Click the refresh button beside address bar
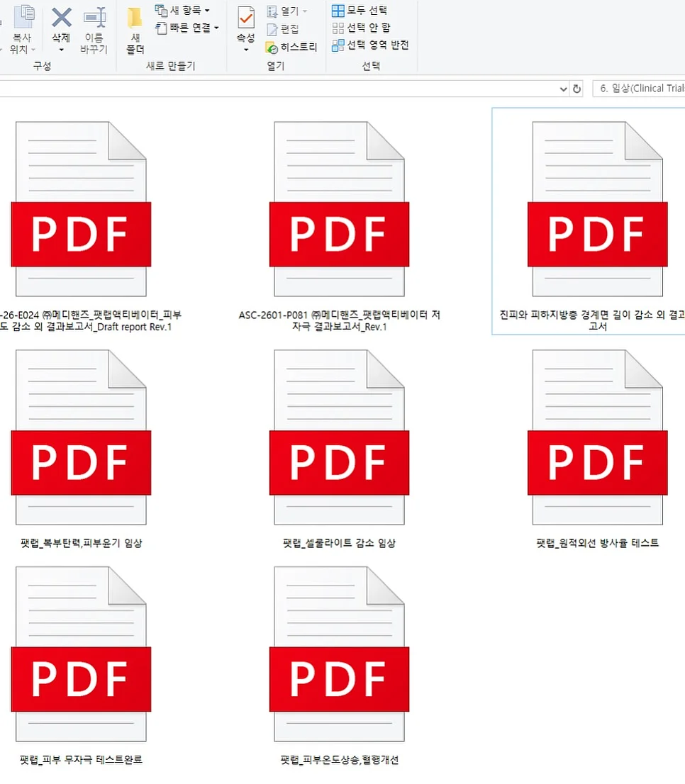The width and height of the screenshot is (685, 784). click(x=577, y=89)
